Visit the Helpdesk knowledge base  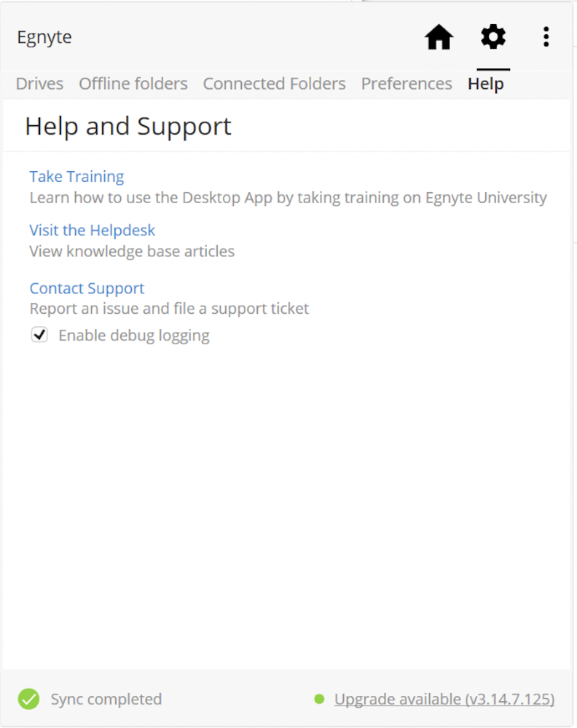tap(92, 230)
